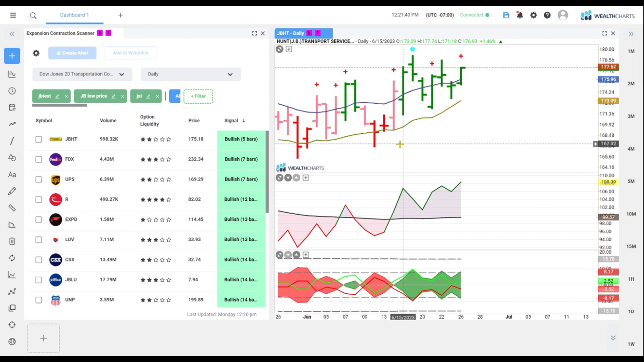The width and height of the screenshot is (644, 362).
Task: Select the 5M timeframe
Action: tap(631, 181)
